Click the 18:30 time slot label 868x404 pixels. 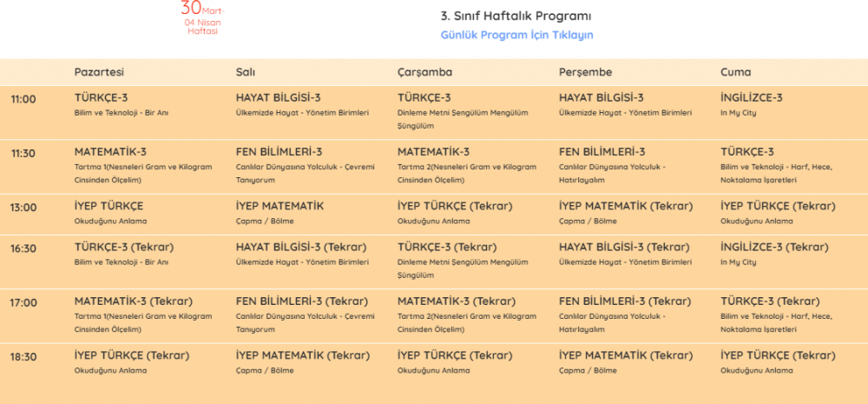(23, 357)
